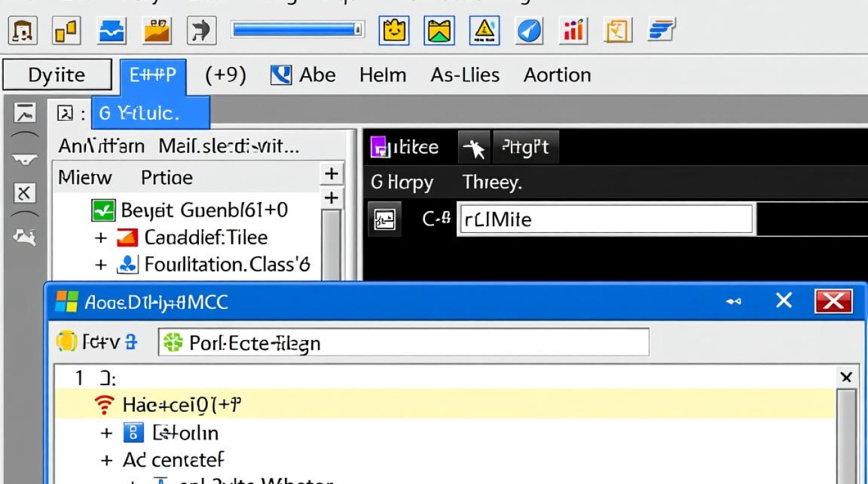Click the orange folder toolbar icon
Viewport: 868px width, 484px height.
(157, 30)
